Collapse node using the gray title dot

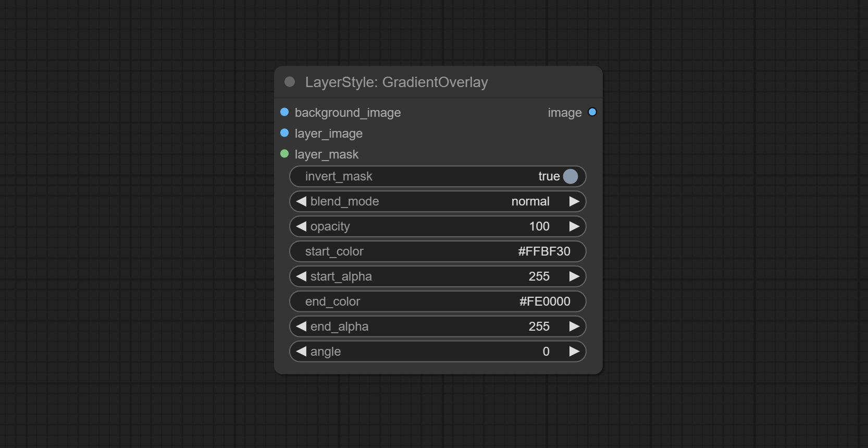290,82
